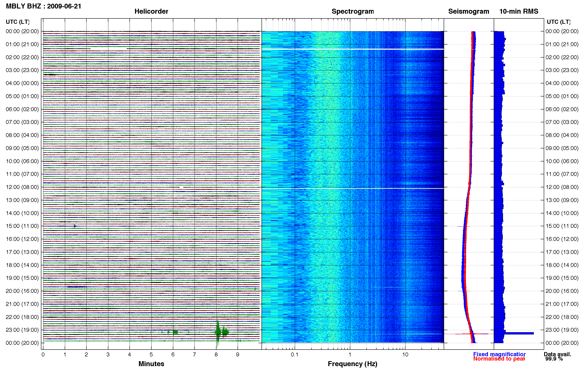
Task: Click the 'Normalised to peak' legend text
Action: point(499,358)
